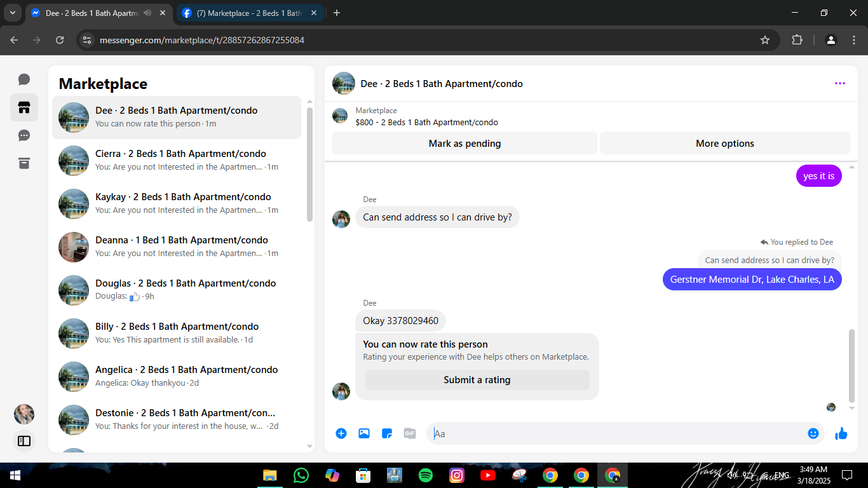
Task: Open taskbar clock showing 3:49 AM
Action: (x=813, y=475)
